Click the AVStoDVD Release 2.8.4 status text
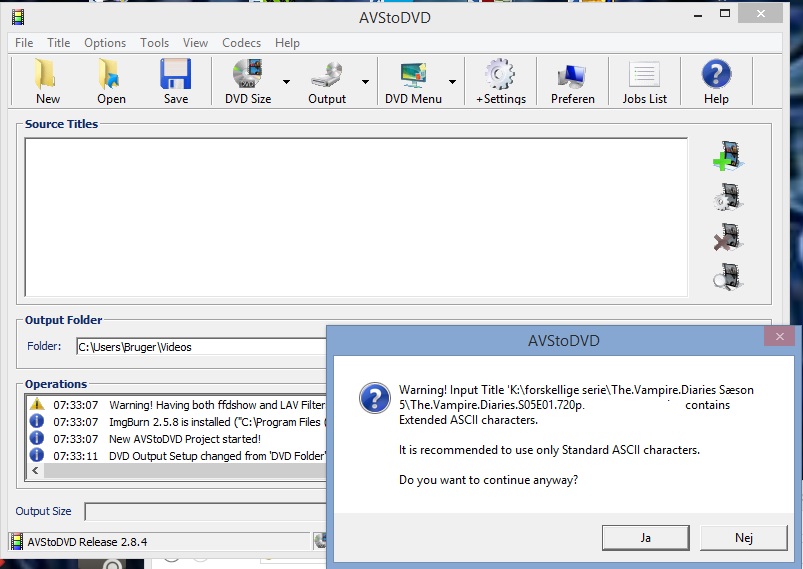This screenshot has height=569, width=803. coord(87,542)
